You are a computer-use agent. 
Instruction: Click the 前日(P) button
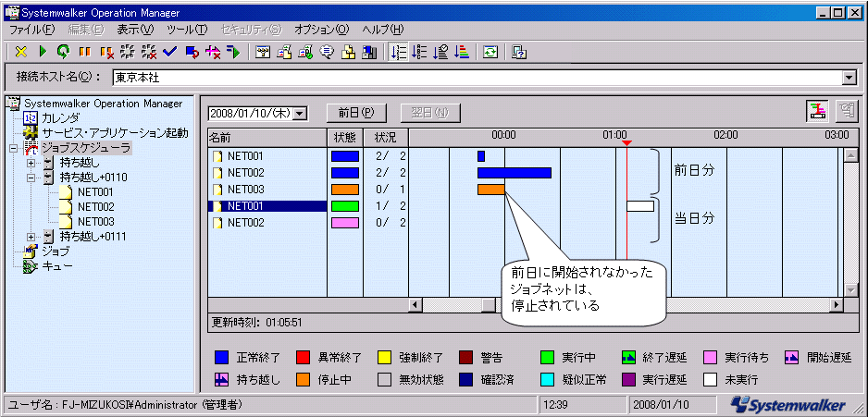356,113
